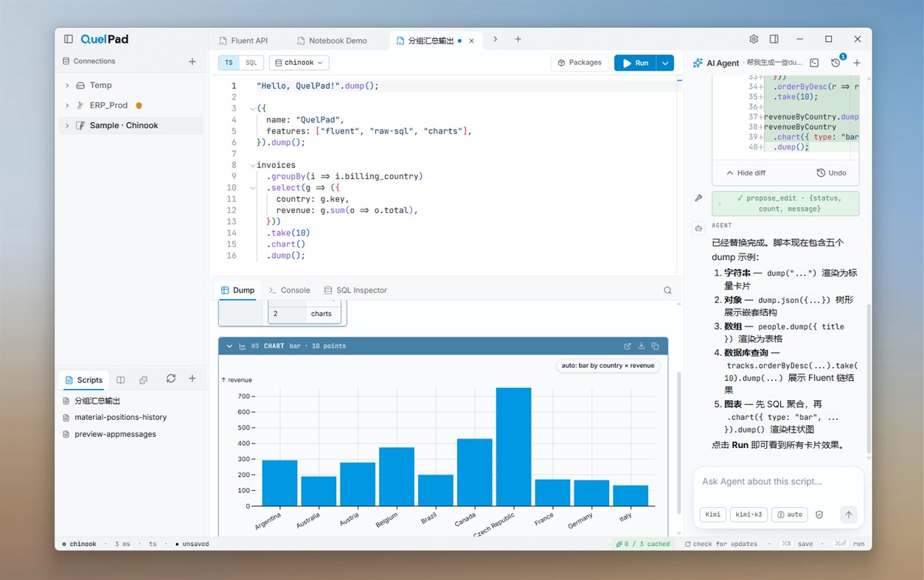Viewport: 924px width, 580px height.
Task: Download the #3 chart output
Action: [x=642, y=346]
